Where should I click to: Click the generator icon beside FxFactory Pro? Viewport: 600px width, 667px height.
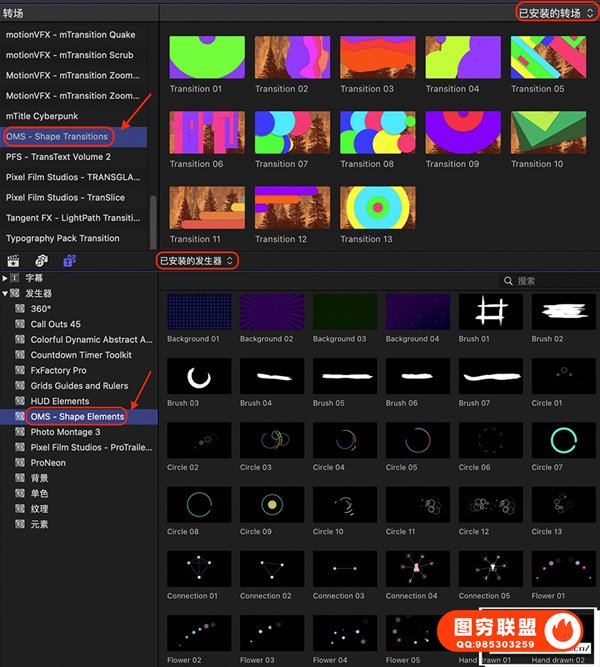click(20, 370)
